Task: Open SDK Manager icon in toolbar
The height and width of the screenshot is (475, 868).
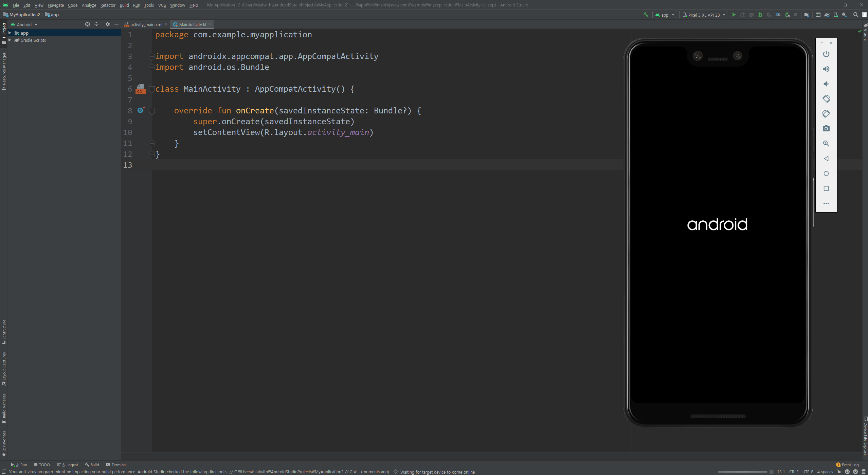Action: (x=845, y=15)
